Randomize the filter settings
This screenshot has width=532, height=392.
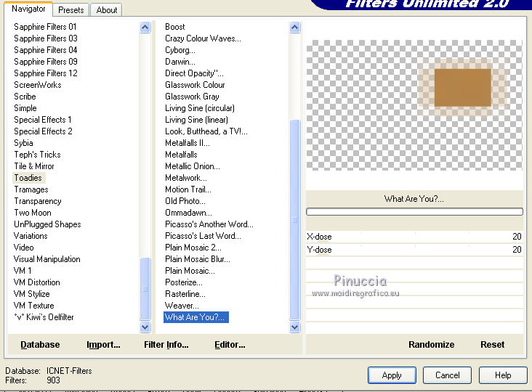[431, 345]
